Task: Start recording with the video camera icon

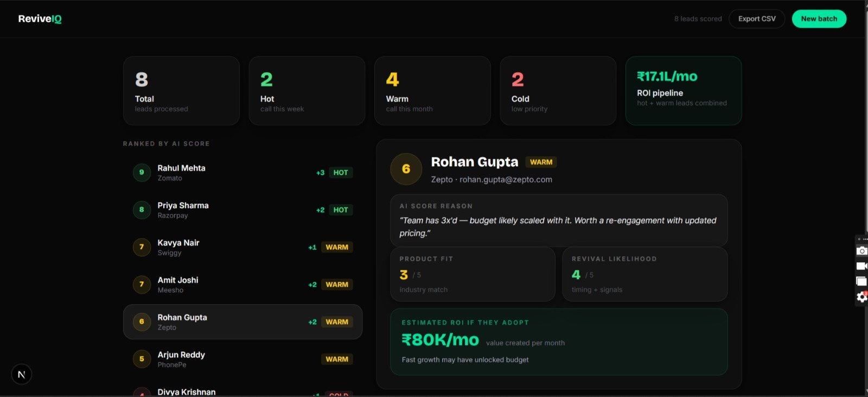Action: coord(861,266)
